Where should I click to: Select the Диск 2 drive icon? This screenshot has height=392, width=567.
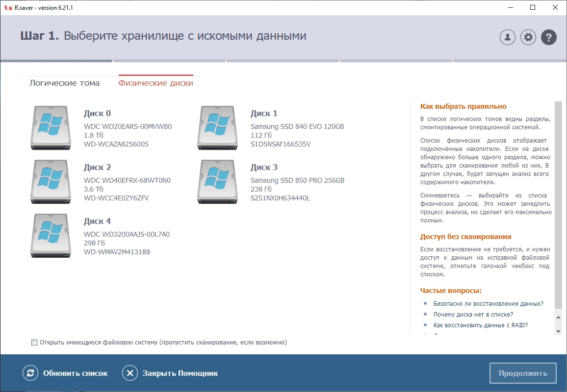tap(51, 181)
